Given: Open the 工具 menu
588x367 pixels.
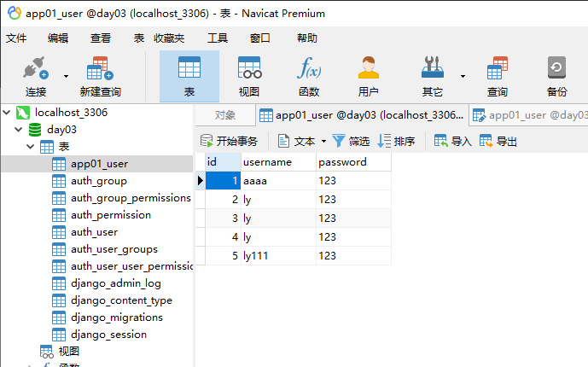Looking at the screenshot, I should [x=218, y=38].
